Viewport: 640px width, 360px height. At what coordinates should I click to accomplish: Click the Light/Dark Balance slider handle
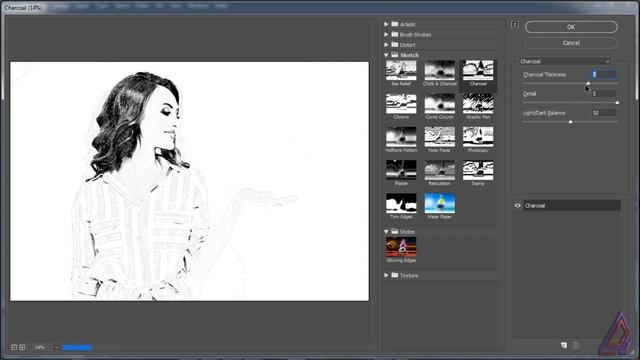[x=571, y=122]
